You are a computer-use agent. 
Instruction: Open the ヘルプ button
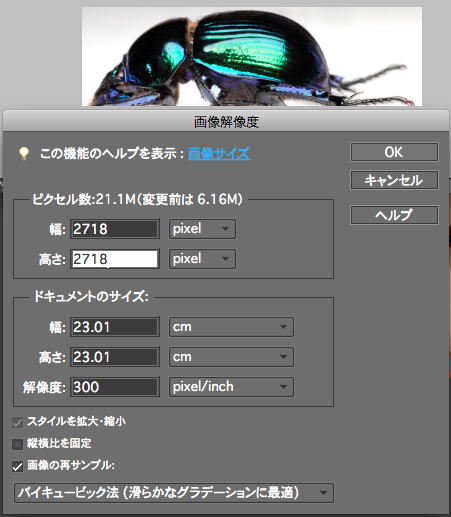[x=394, y=215]
